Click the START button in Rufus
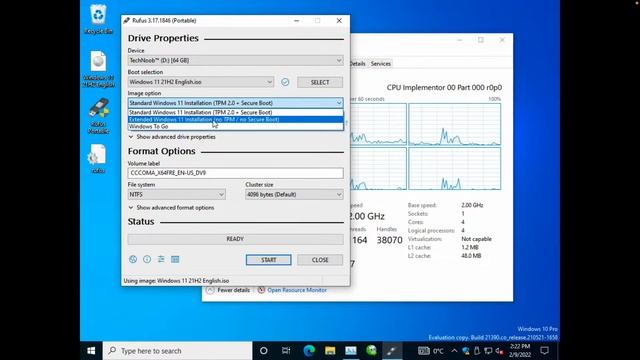Viewport: 640px width, 360px height. 269,260
